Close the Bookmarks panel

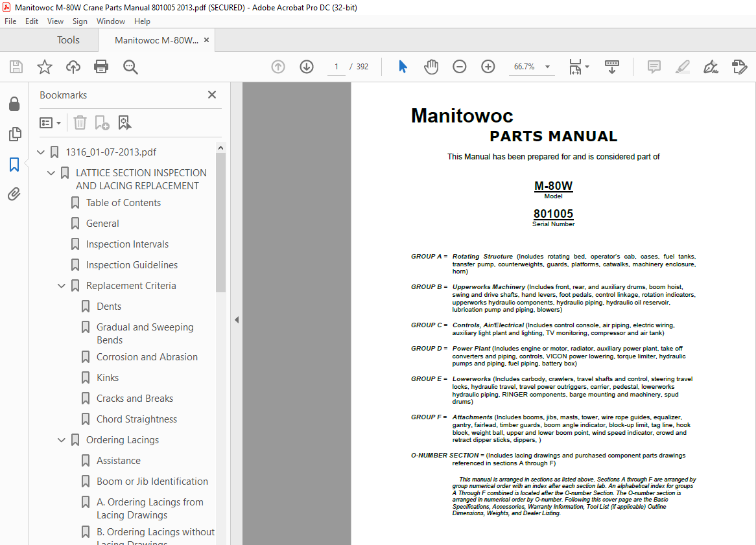211,95
